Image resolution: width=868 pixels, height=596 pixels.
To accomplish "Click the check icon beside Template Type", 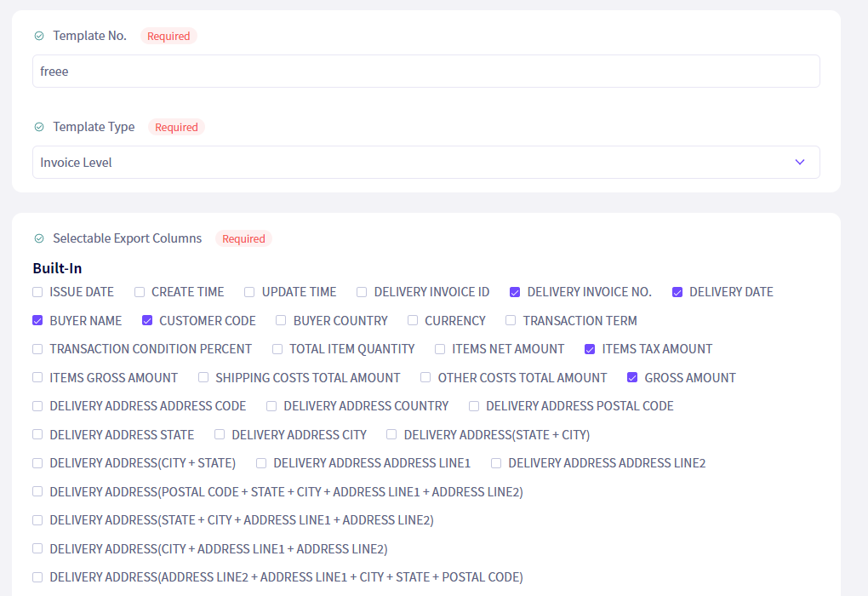I will (39, 127).
